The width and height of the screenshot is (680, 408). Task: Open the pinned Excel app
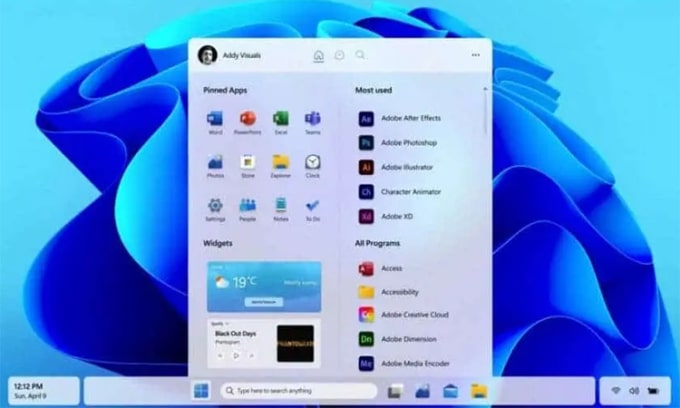pyautogui.click(x=281, y=123)
